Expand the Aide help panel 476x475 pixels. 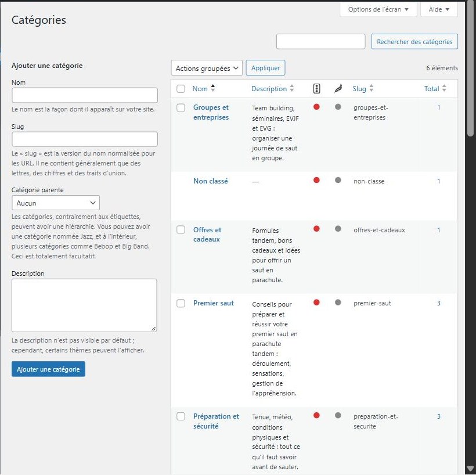point(439,9)
